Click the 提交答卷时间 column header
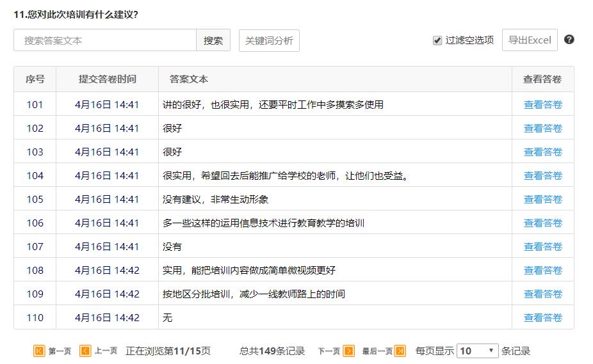This screenshot has height=364, width=593. (x=107, y=79)
